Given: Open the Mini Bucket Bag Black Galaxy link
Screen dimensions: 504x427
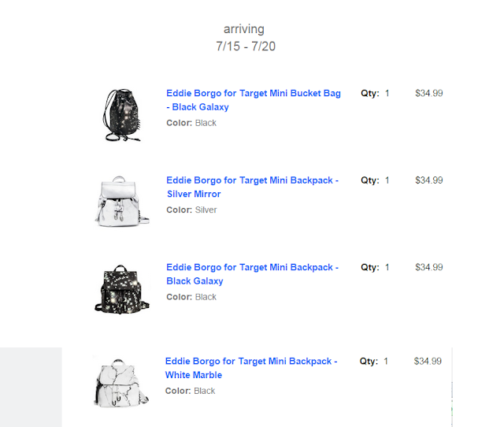Looking at the screenshot, I should point(253,100).
